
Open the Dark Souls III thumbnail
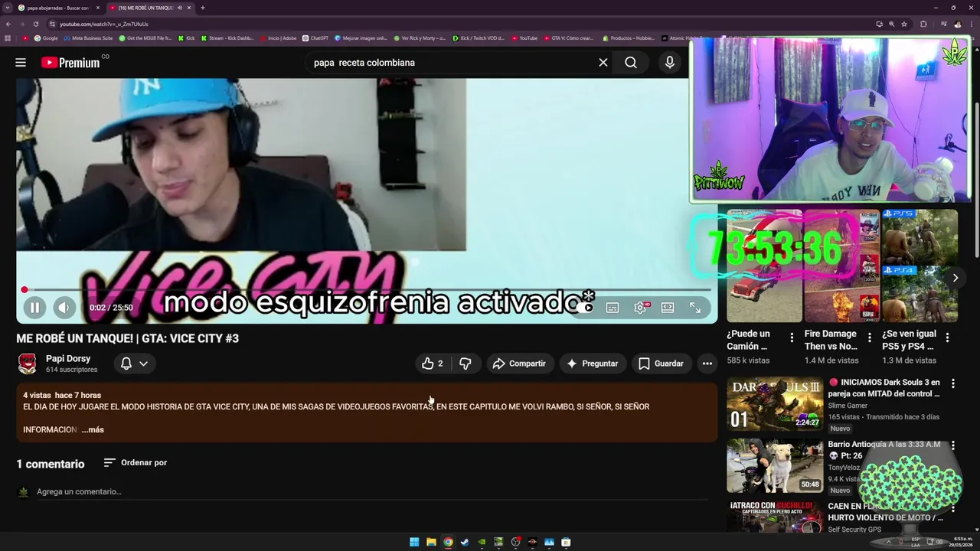[775, 403]
